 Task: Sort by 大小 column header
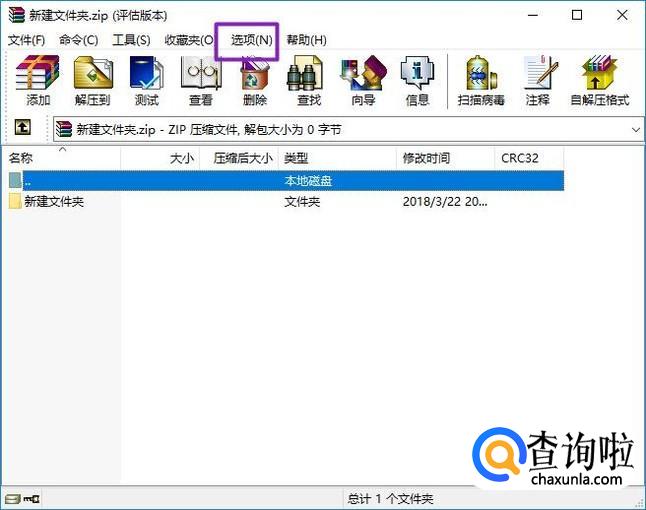pyautogui.click(x=160, y=158)
